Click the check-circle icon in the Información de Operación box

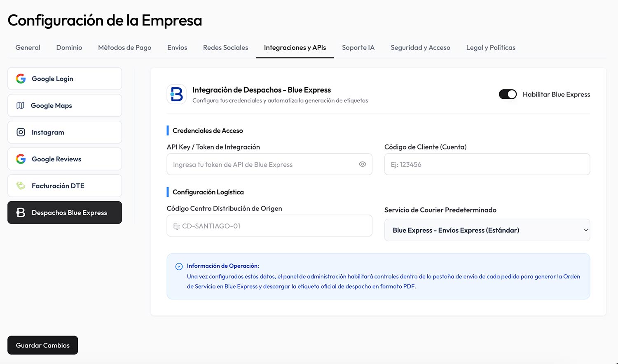tap(179, 266)
